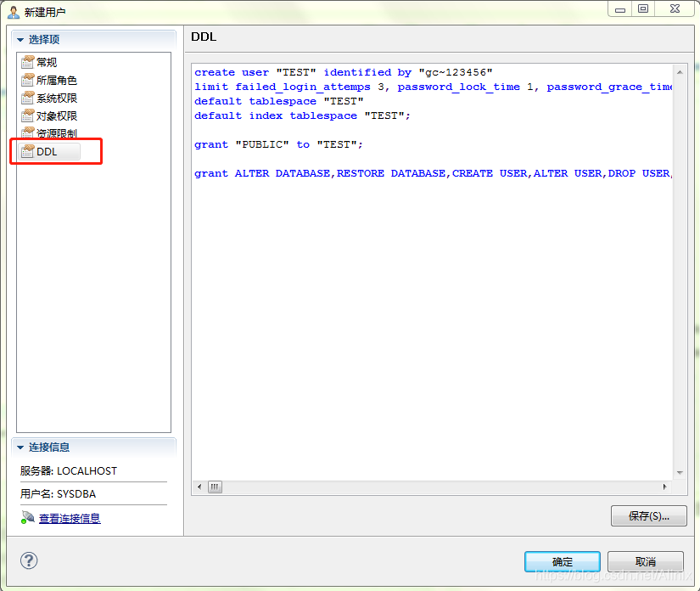Close the 新建用户 dialog window
The height and width of the screenshot is (591, 700).
tap(675, 9)
